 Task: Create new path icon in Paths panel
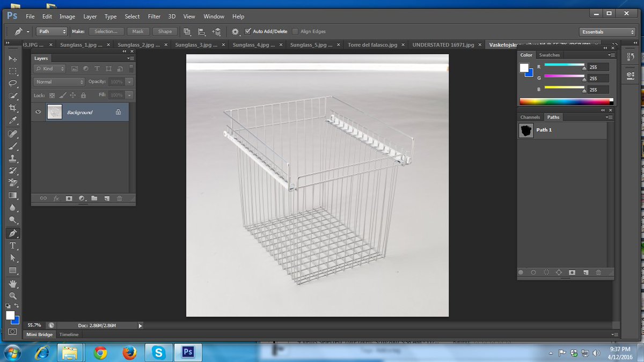(x=586, y=272)
